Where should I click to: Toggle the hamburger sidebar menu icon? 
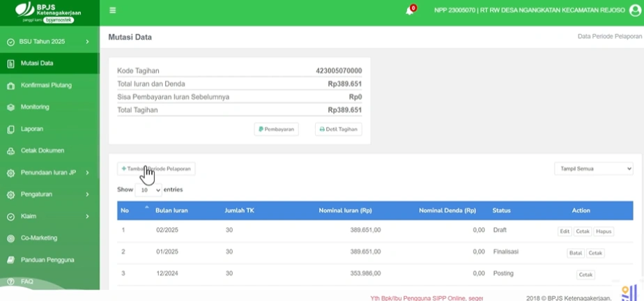click(112, 10)
